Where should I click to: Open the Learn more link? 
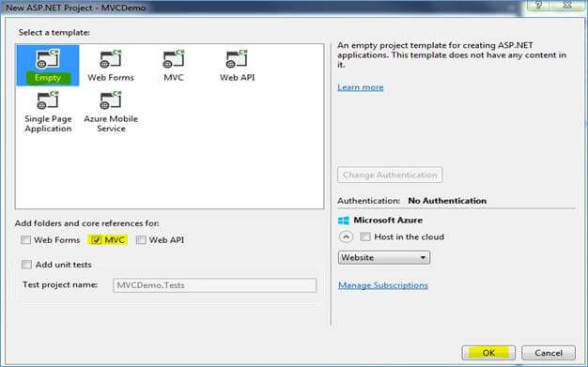tap(361, 87)
